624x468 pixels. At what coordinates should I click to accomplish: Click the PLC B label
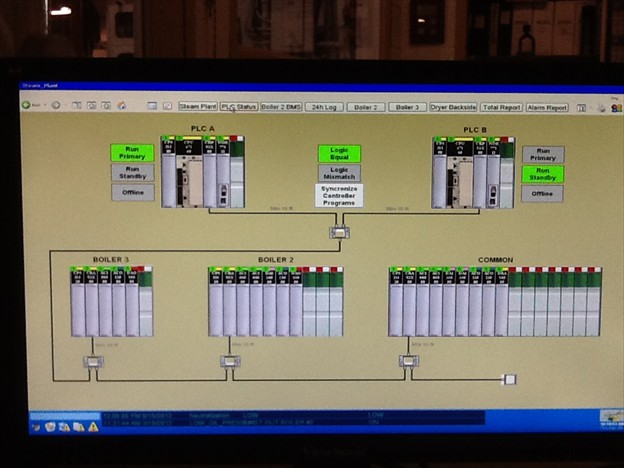pos(475,130)
